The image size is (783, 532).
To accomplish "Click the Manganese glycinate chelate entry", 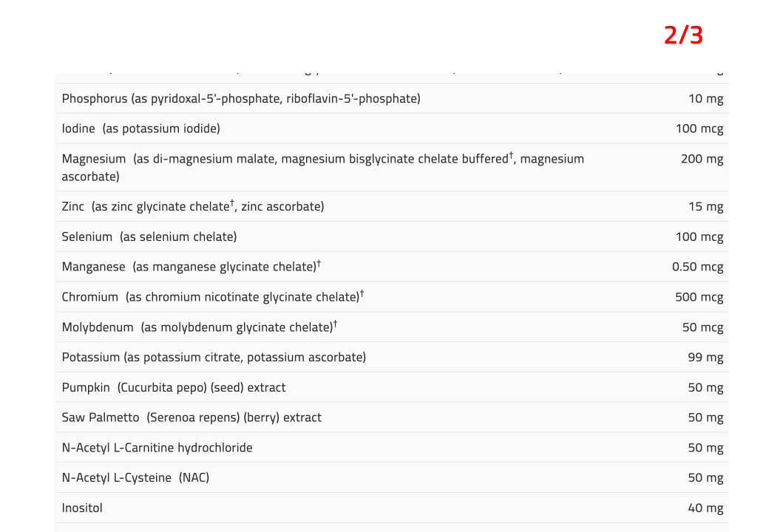I will click(x=191, y=267).
